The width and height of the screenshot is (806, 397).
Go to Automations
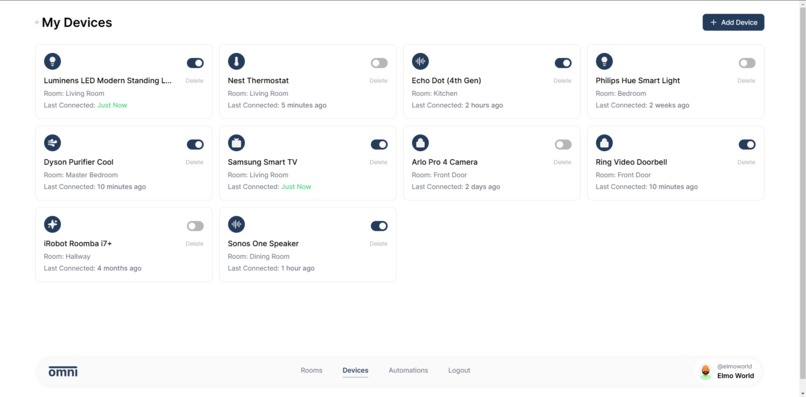(x=408, y=370)
